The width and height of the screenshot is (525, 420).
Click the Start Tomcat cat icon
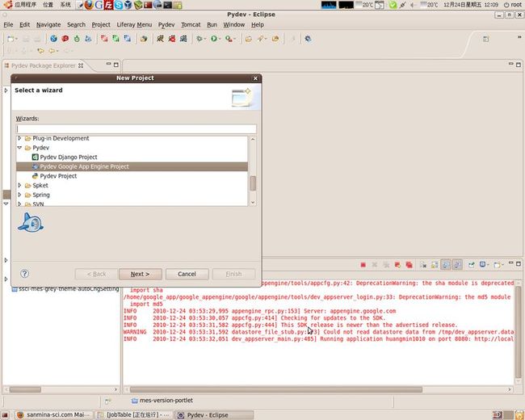(161, 39)
